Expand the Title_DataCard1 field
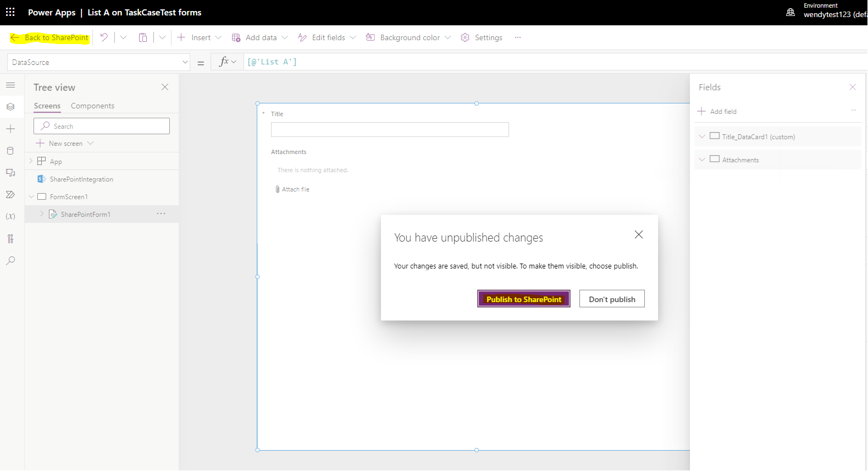The height and width of the screenshot is (471, 868). [x=702, y=136]
